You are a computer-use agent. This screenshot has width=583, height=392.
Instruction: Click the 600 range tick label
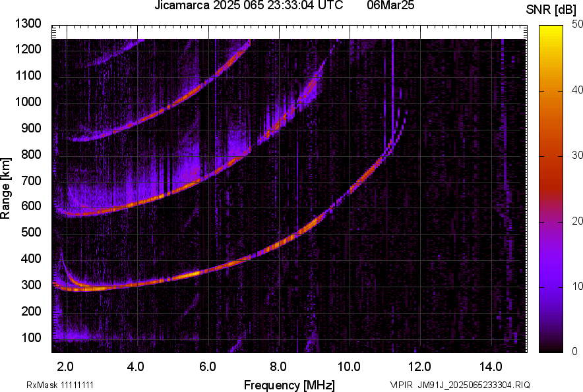[32, 206]
